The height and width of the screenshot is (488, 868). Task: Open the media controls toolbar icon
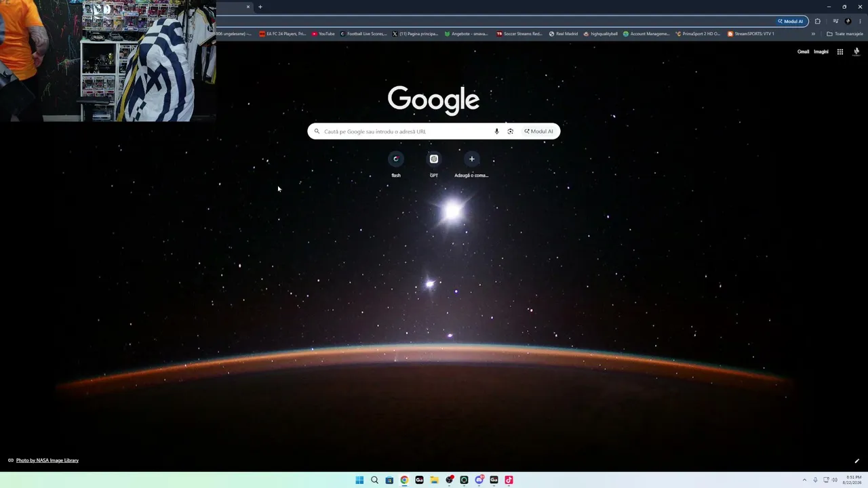pos(835,21)
